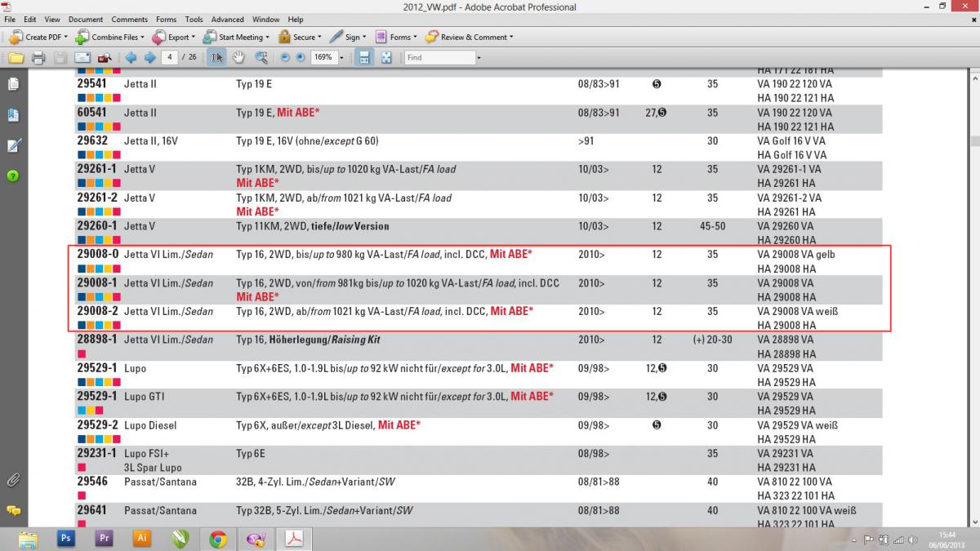Activate the Hand tool
Viewport: 980px width, 551px height.
[x=238, y=58]
